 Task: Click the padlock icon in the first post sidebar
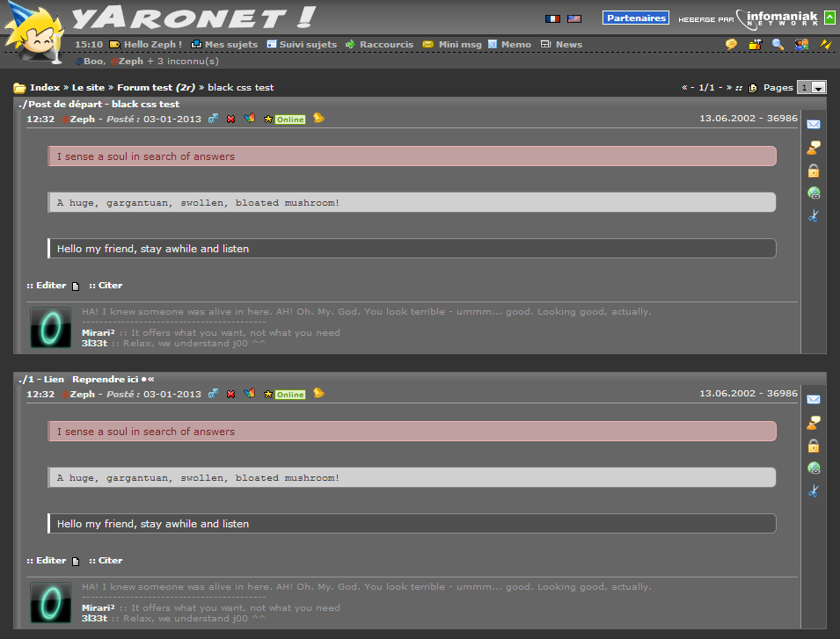click(x=814, y=171)
